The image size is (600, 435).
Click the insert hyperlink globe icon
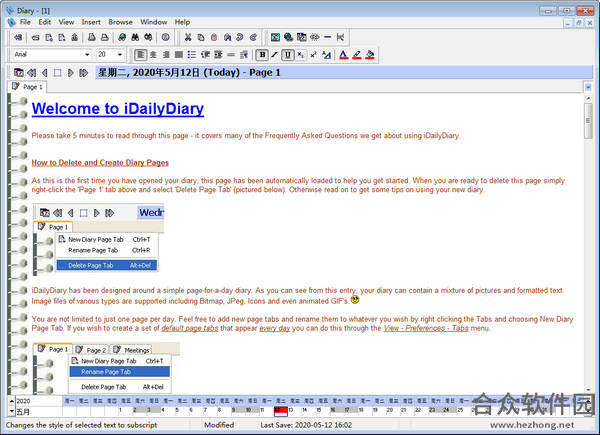pyautogui.click(x=289, y=37)
